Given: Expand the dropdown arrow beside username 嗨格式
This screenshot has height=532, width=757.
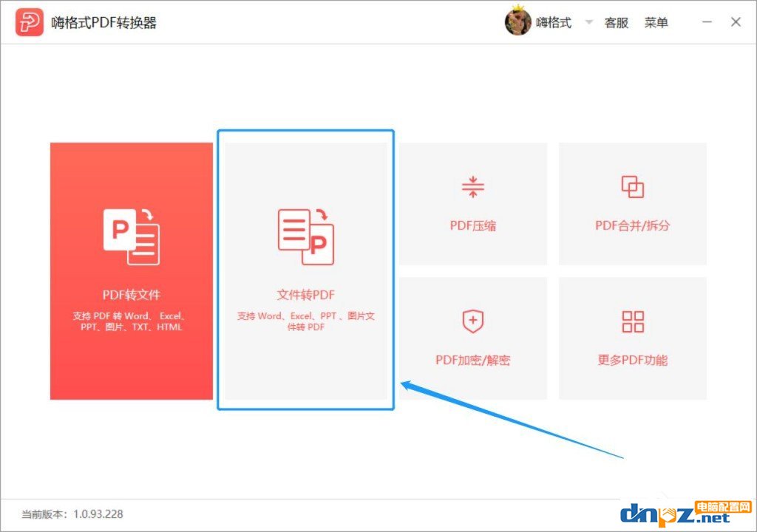Looking at the screenshot, I should point(589,22).
